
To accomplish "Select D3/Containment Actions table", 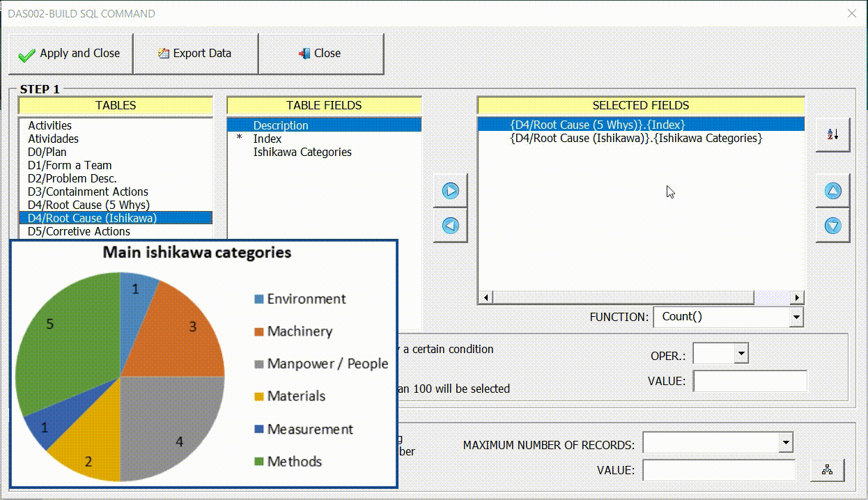I will pyautogui.click(x=88, y=192).
